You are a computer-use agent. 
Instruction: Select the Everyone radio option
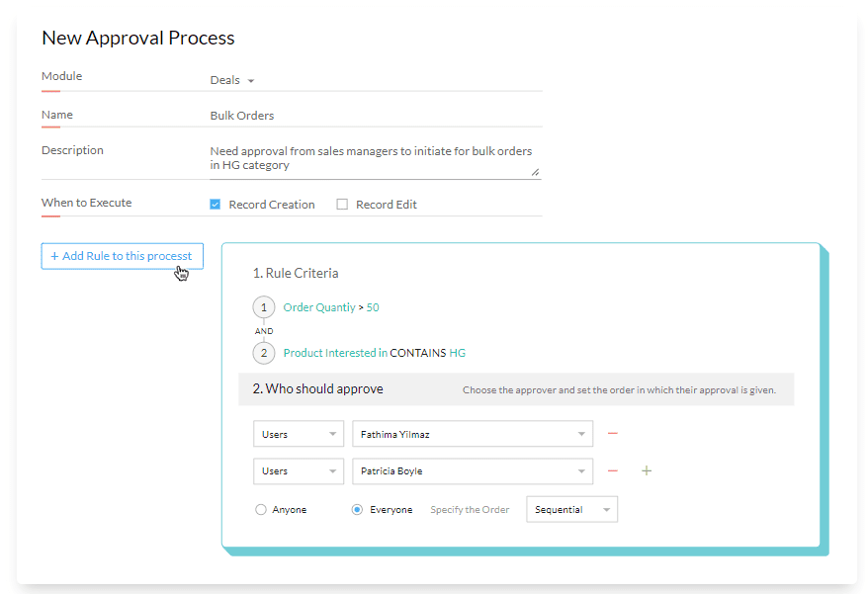357,509
